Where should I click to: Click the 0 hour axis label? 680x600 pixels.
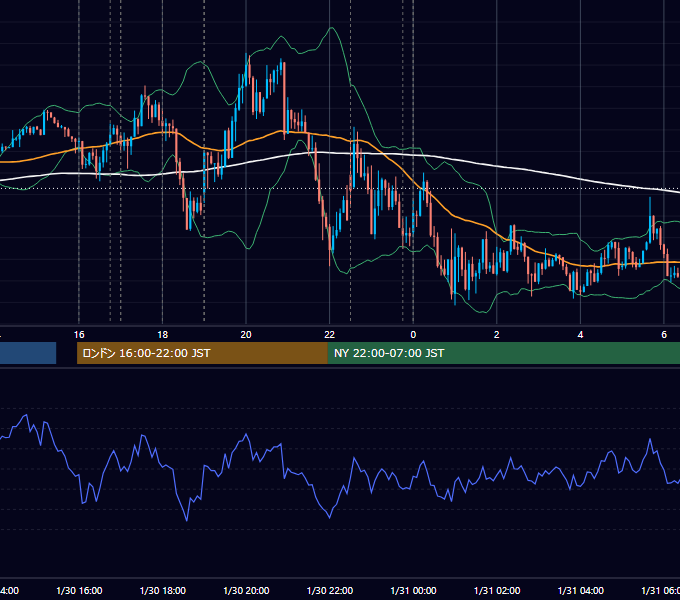point(413,335)
